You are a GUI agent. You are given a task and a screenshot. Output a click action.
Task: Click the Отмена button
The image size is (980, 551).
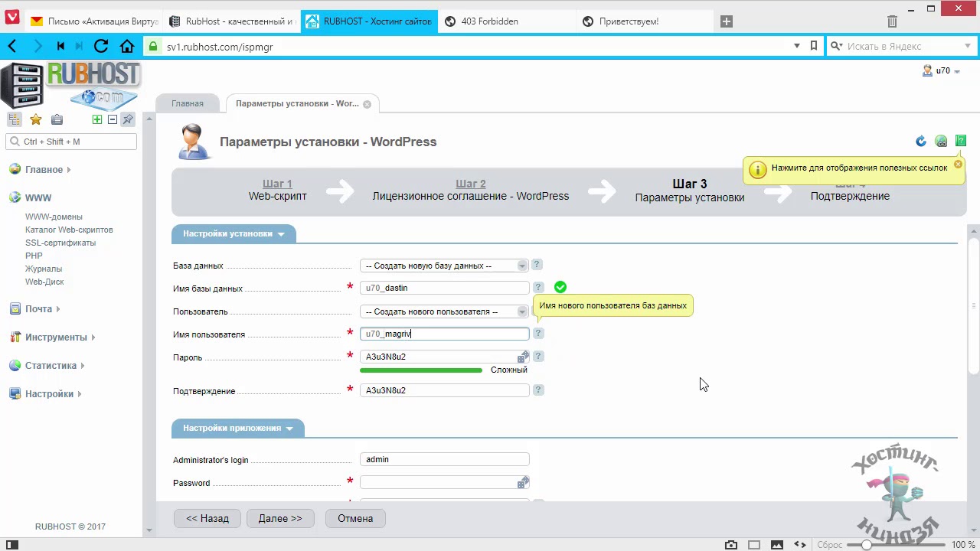tap(355, 518)
